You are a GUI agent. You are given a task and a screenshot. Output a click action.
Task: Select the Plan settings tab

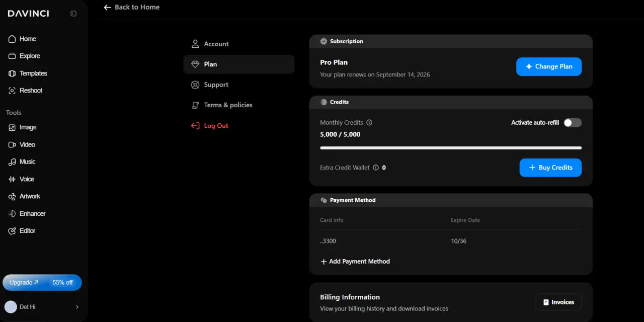[x=239, y=64]
